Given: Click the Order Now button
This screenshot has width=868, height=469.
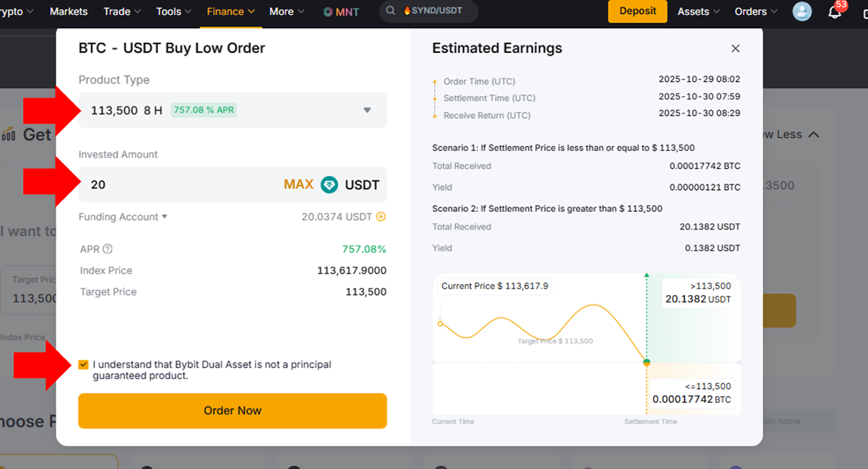Looking at the screenshot, I should (x=232, y=411).
